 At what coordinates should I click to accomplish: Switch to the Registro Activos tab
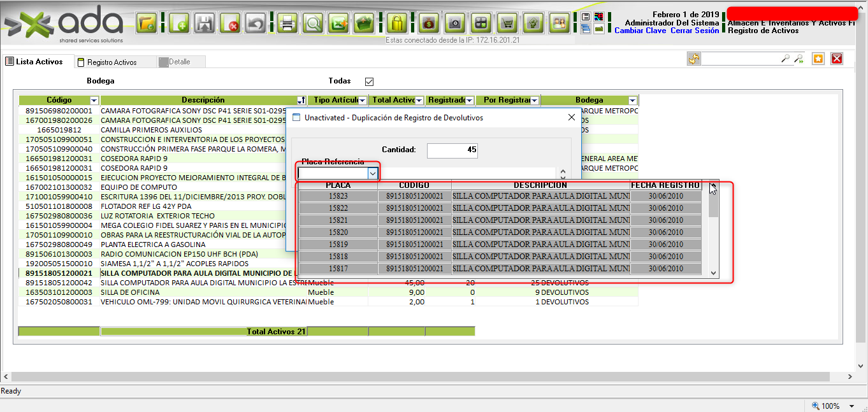click(112, 62)
